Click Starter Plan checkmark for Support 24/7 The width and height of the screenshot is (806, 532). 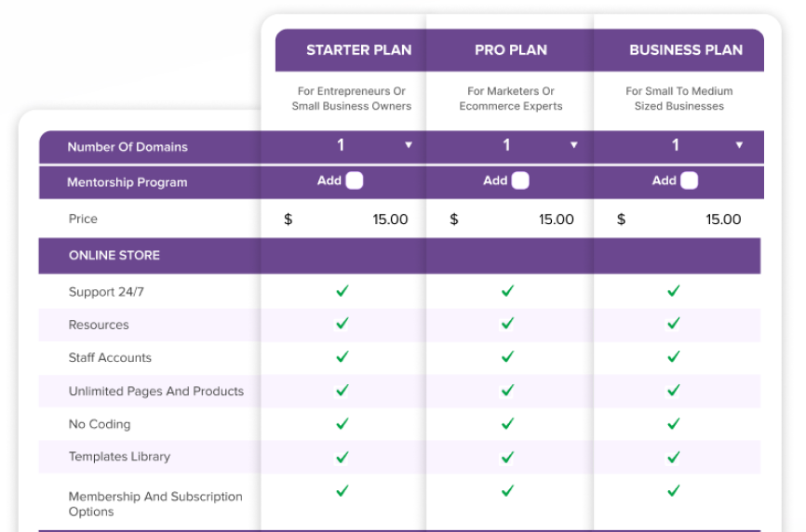point(343,291)
